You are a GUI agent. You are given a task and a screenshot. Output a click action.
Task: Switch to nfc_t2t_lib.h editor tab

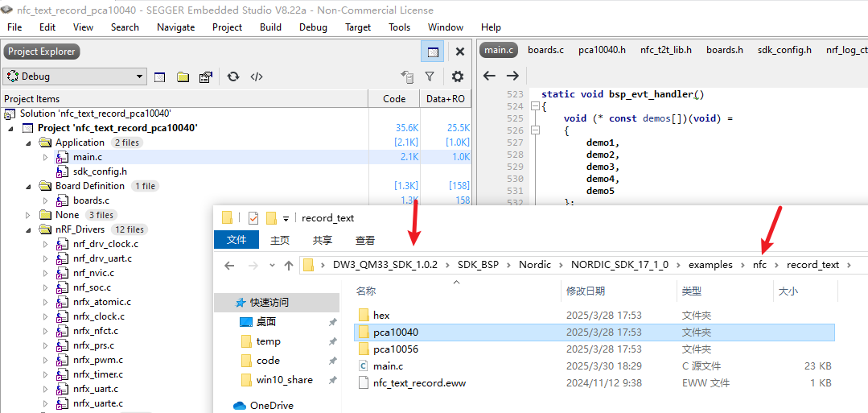(666, 50)
